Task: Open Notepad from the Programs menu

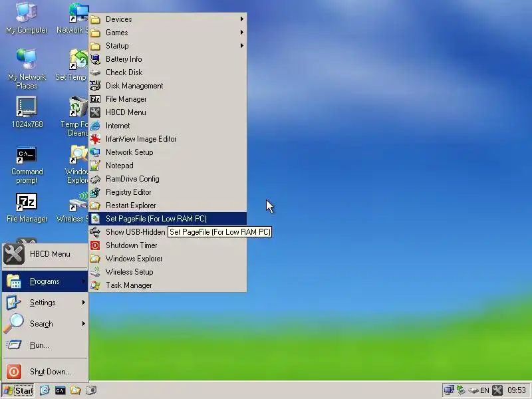Action: coord(168,166)
